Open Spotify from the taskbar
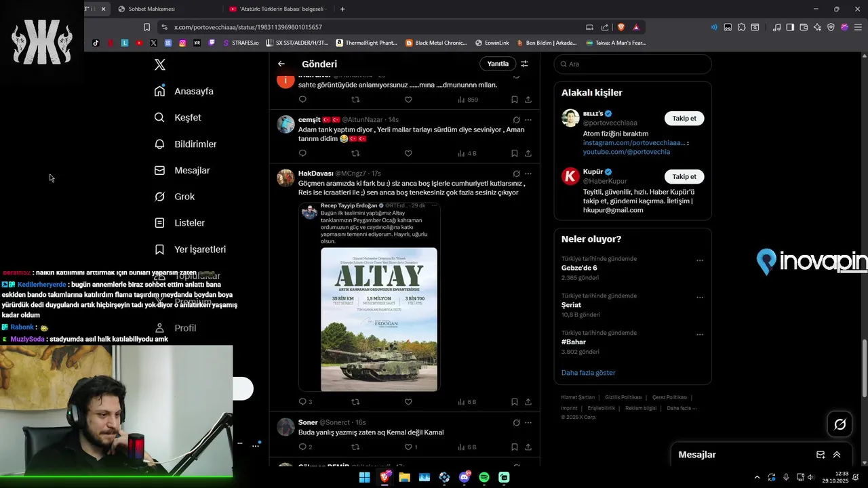The image size is (868, 488). (484, 477)
